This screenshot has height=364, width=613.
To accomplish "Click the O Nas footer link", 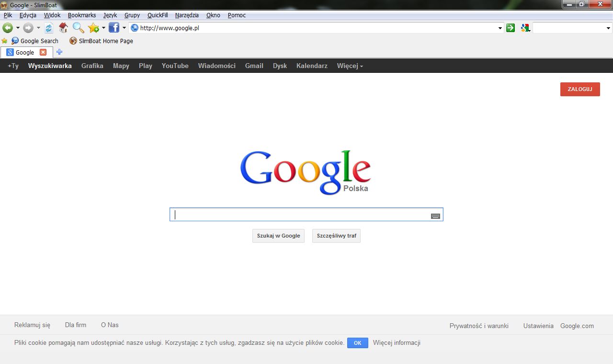I will (110, 325).
